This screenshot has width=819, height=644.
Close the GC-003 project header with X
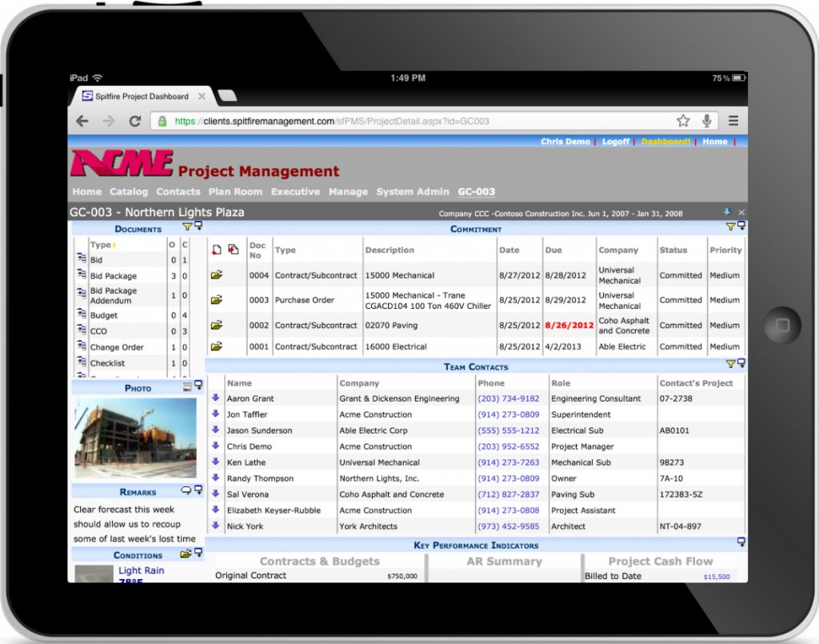point(741,212)
